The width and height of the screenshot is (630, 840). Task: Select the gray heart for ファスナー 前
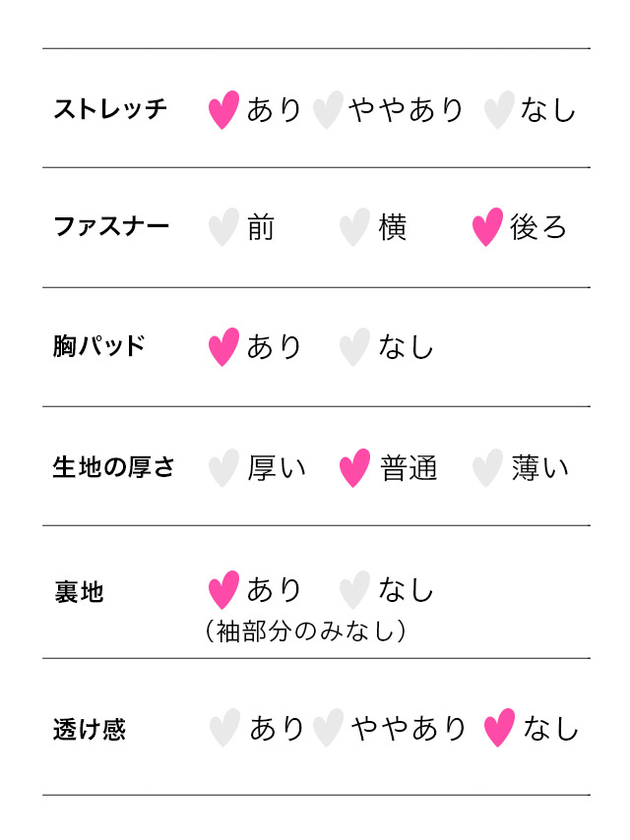pyautogui.click(x=224, y=227)
